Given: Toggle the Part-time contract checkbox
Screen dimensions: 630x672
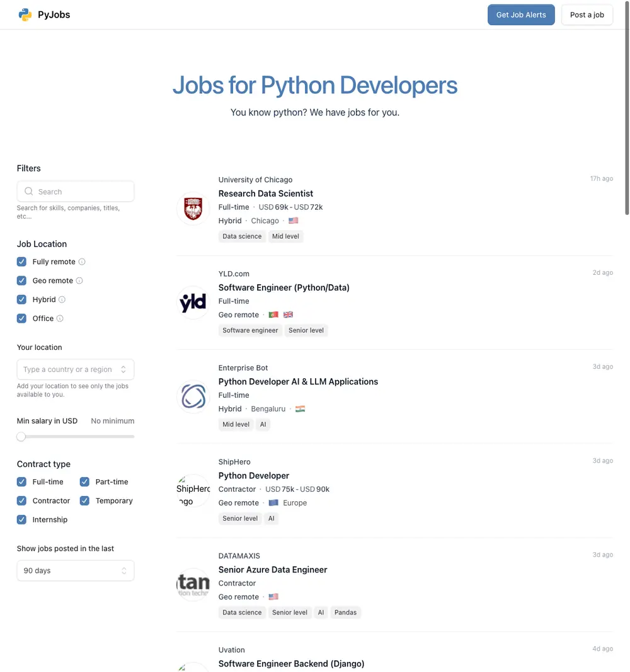Looking at the screenshot, I should (x=84, y=482).
